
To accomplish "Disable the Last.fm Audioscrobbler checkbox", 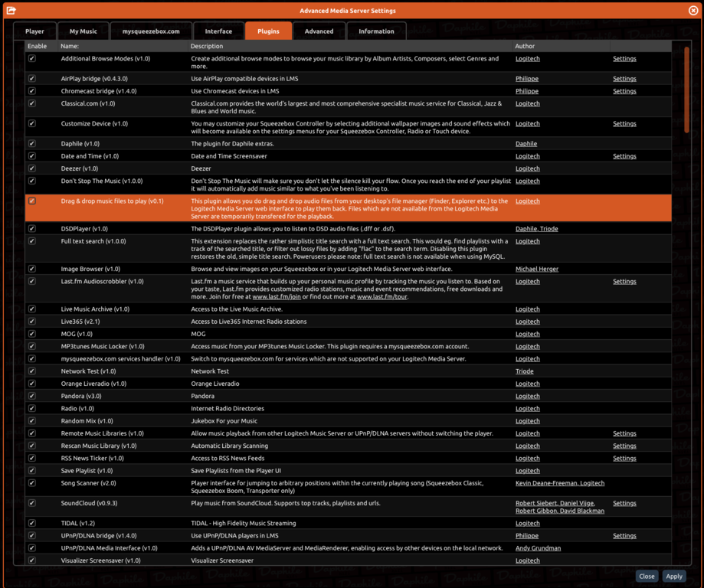I will [x=32, y=282].
